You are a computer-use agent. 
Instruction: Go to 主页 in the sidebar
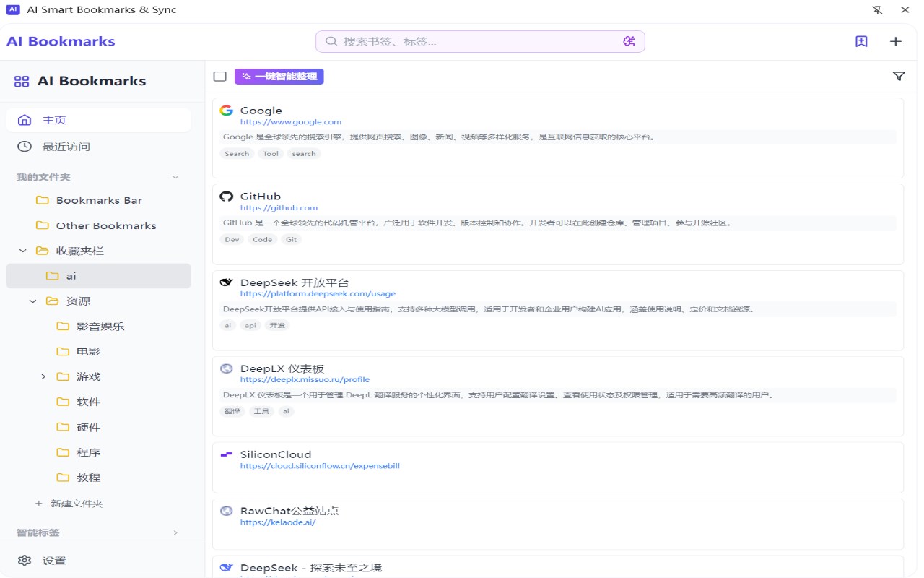click(x=98, y=120)
